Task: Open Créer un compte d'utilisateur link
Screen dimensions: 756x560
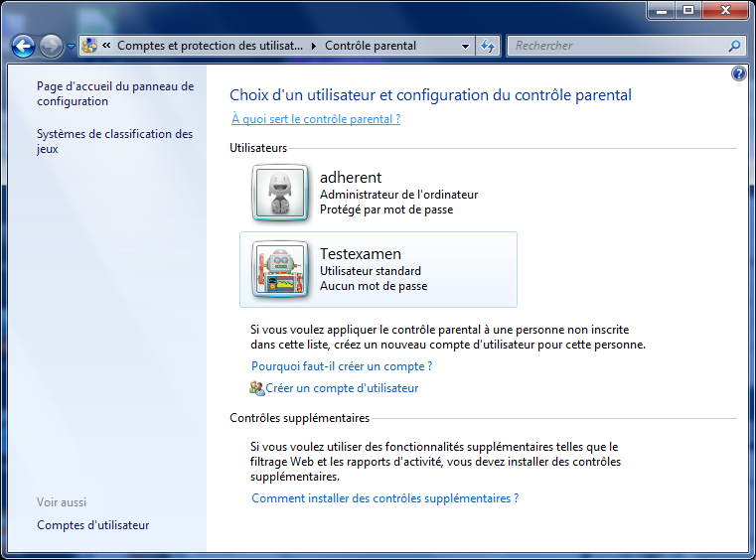Action: pos(342,388)
